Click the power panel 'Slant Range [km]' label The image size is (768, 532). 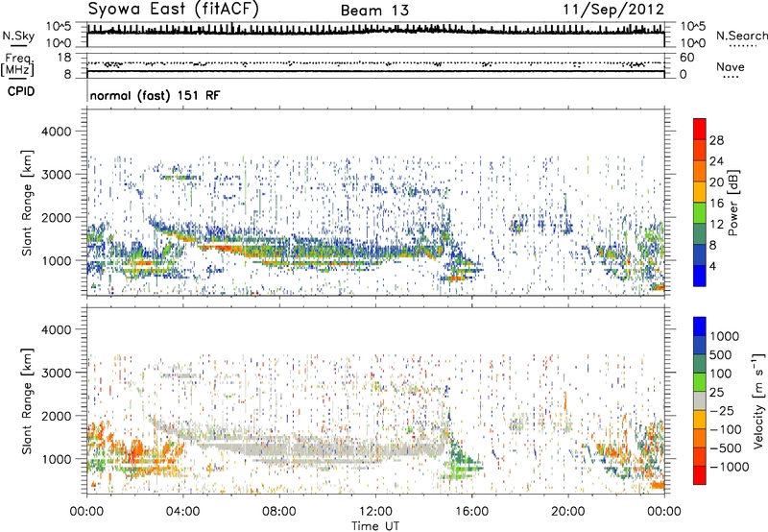(27, 203)
